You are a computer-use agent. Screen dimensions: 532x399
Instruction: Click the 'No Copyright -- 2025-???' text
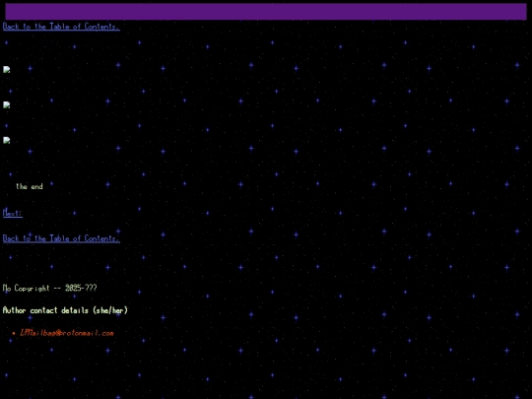pyautogui.click(x=50, y=288)
